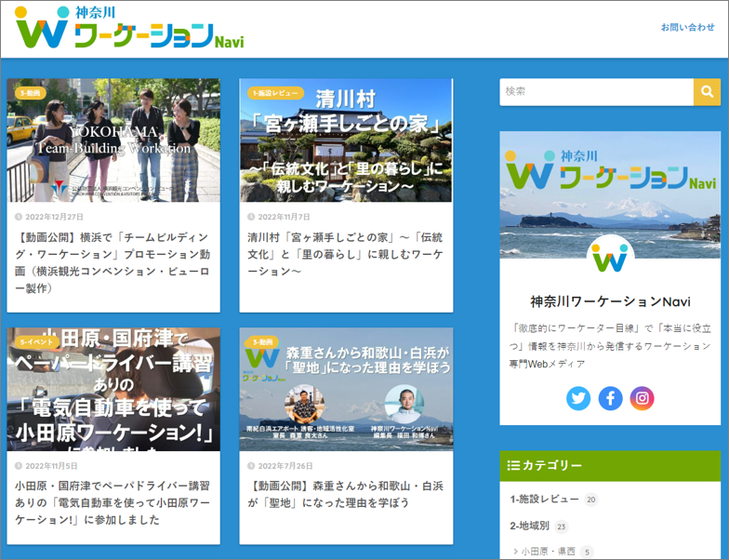This screenshot has width=729, height=560.
Task: Click the round W avatar logo in sidebar
Action: pyautogui.click(x=610, y=259)
